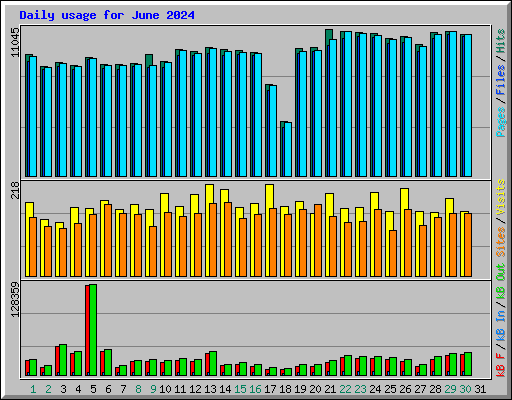Click day 30 on the date axis
This screenshot has height=400, width=512.
[x=465, y=389]
